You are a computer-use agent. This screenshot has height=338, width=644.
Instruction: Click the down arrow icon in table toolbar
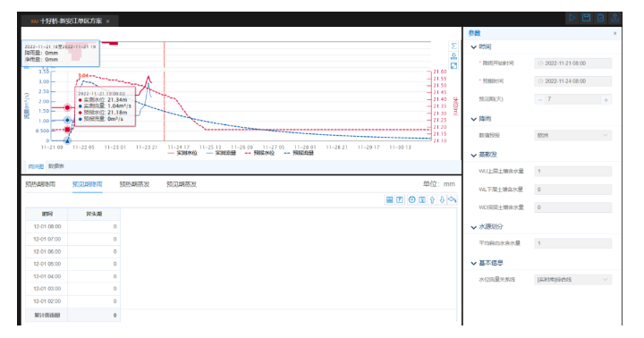tap(442, 199)
